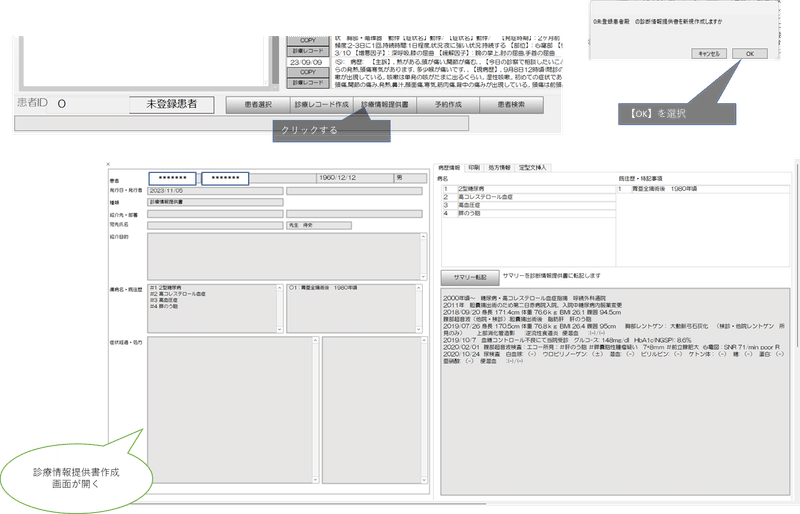Click the left 症状経過 text area
Viewport: 800px width, 514px height.
230,409
